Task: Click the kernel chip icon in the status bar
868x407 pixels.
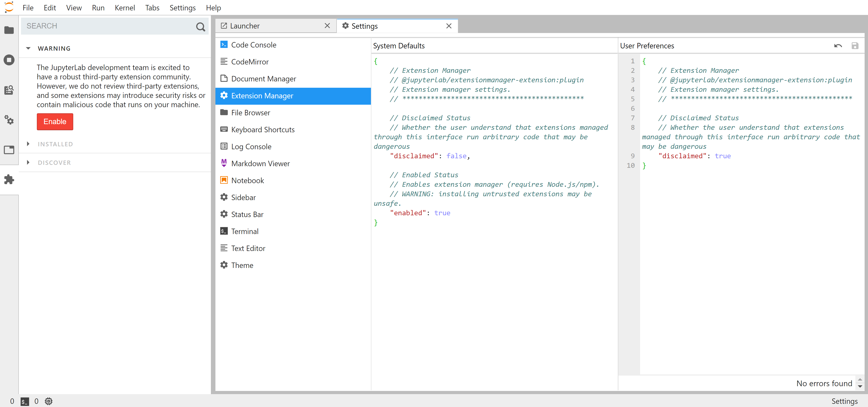Action: [49, 401]
